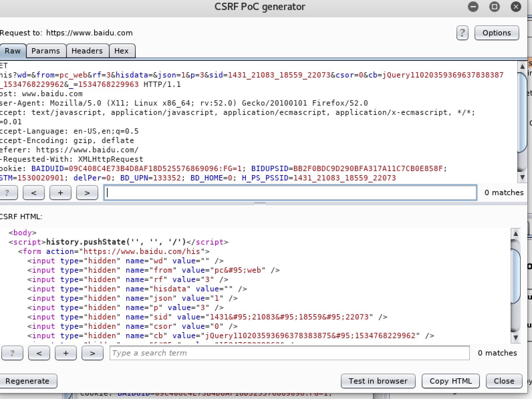Click the 'X-Requested-With: XMLHttpRequest' line

tap(72, 159)
